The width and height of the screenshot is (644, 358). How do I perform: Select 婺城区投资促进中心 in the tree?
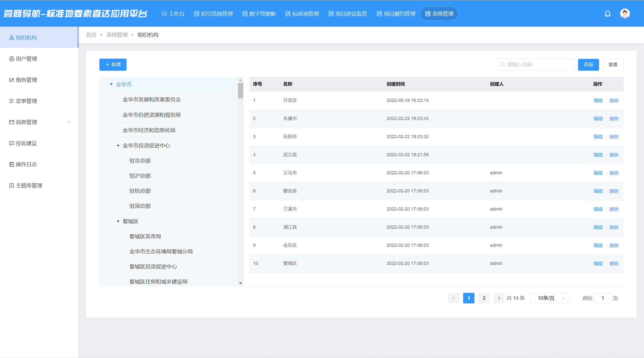pos(153,267)
